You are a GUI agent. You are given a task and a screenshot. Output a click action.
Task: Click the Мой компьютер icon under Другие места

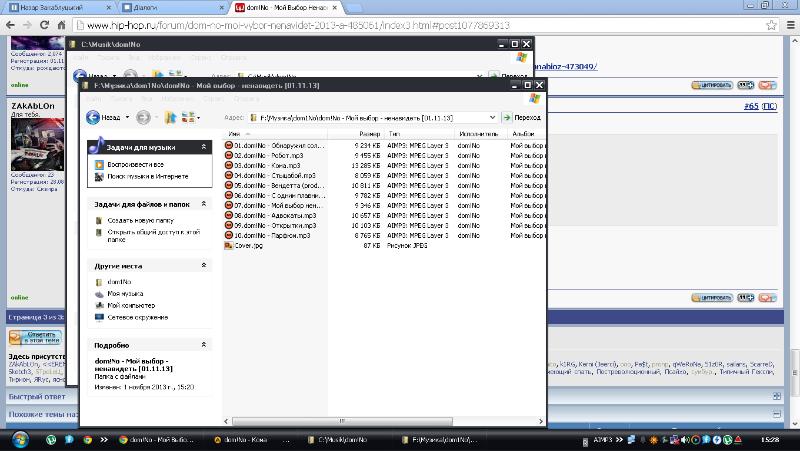tap(99, 306)
